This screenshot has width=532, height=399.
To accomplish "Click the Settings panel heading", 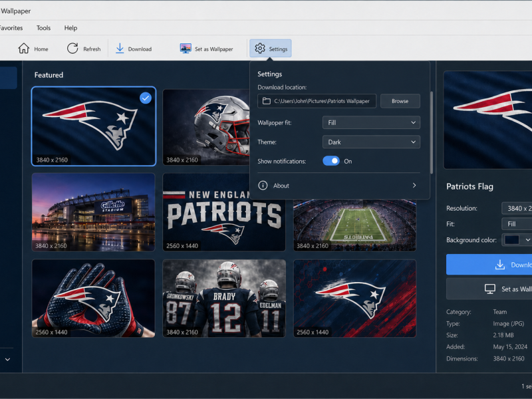I will [x=270, y=74].
